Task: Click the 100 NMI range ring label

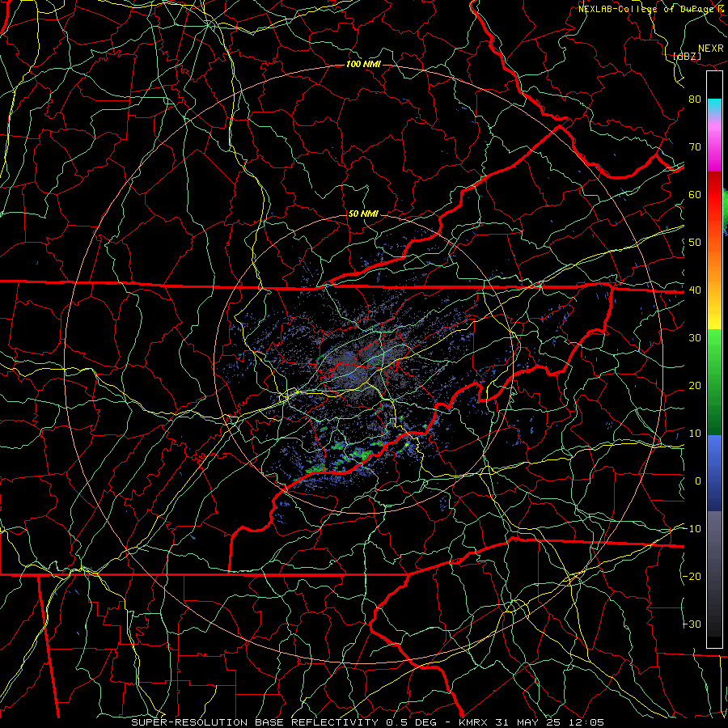Action: tap(363, 64)
